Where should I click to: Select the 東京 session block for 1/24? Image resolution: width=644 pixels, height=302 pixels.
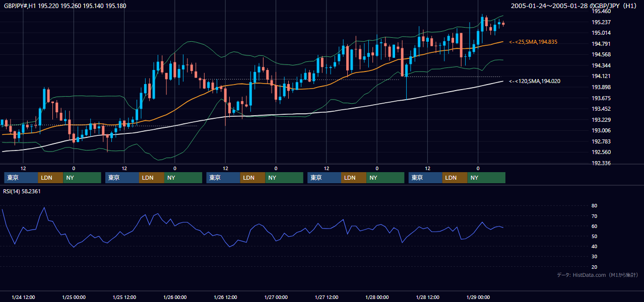pyautogui.click(x=21, y=178)
